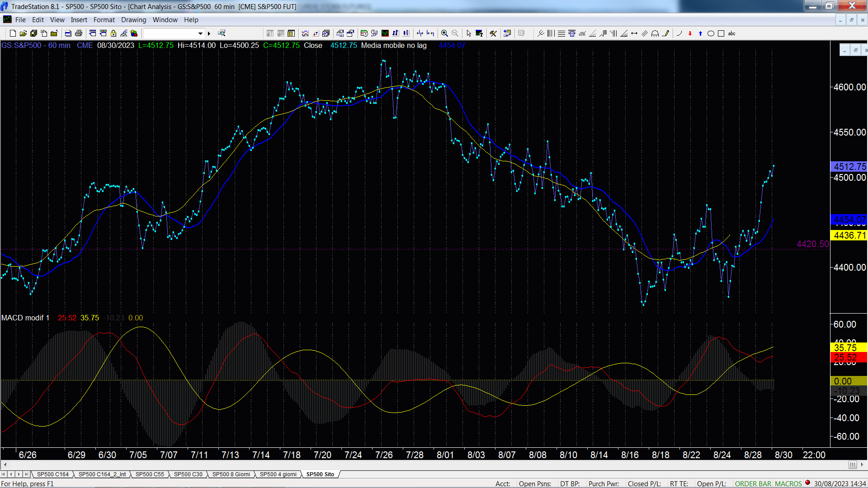
Task: Click the Media mobile no lag label
Action: pyautogui.click(x=394, y=45)
